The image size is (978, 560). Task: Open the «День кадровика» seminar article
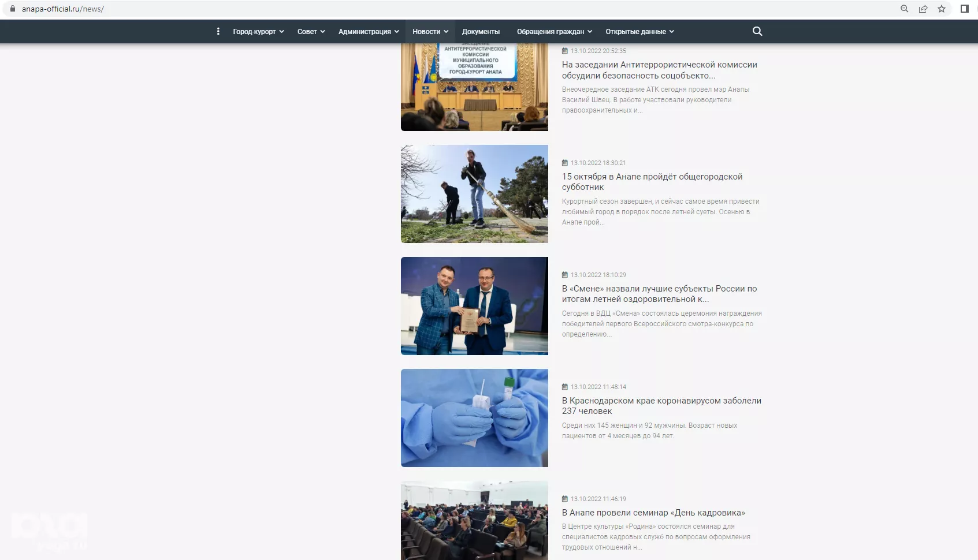(653, 513)
